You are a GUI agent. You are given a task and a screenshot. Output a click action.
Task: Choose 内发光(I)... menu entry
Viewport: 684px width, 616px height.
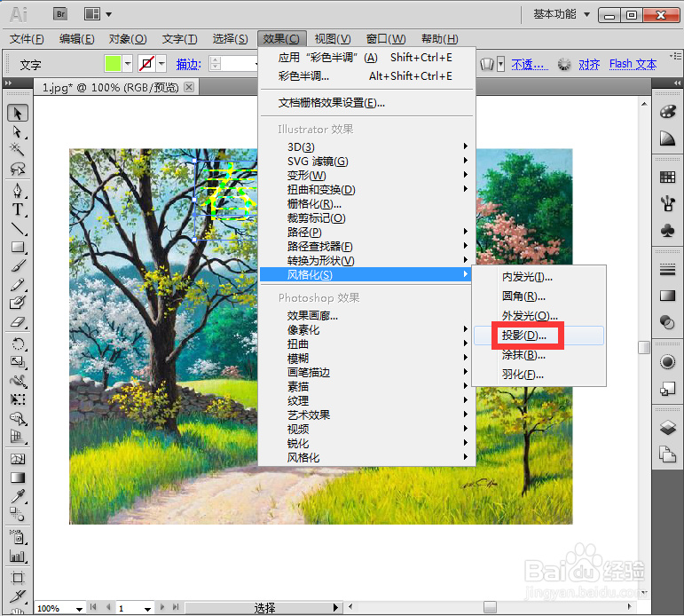click(539, 277)
